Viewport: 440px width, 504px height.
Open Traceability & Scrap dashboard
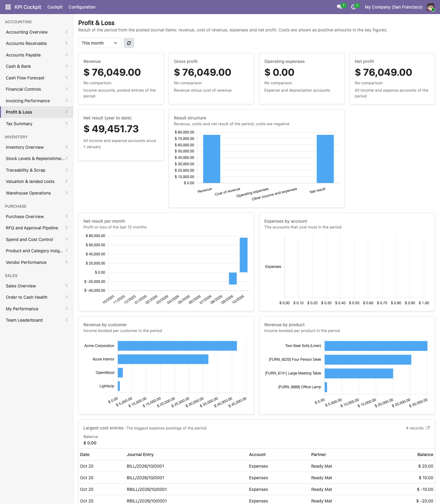37,170
